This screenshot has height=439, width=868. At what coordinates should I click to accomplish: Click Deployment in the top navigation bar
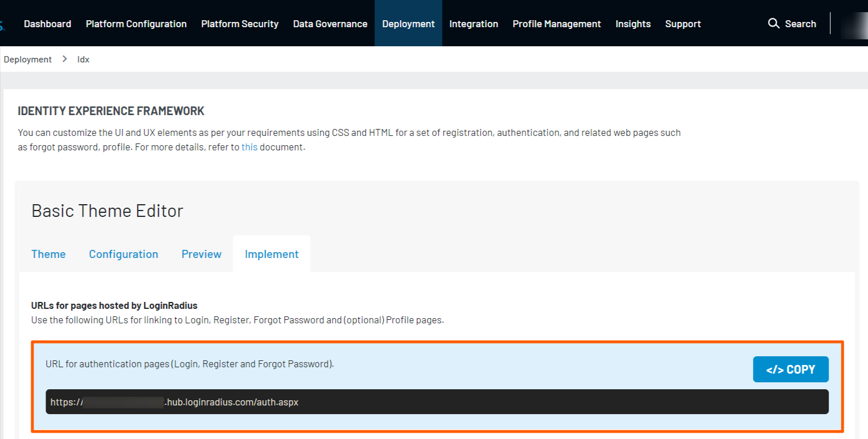click(x=408, y=24)
